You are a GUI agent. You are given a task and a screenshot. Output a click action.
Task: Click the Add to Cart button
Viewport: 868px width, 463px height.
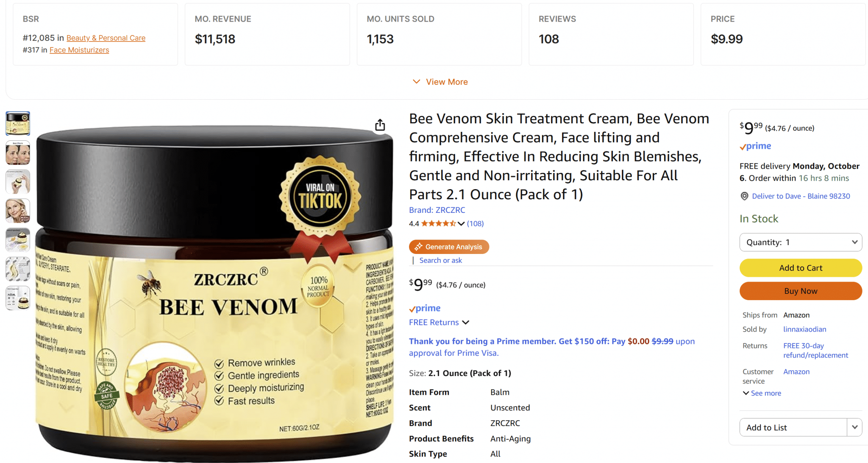pos(801,268)
